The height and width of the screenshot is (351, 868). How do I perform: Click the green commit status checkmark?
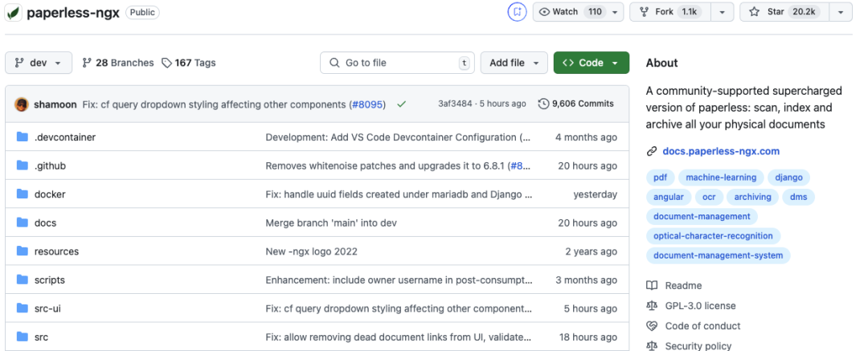tap(402, 104)
